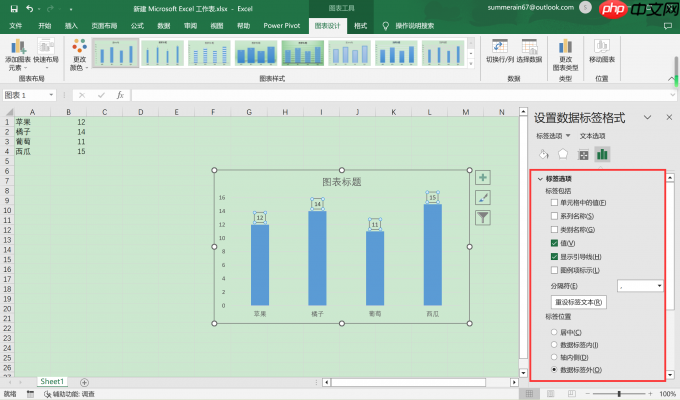Open chart filters funnel button

coord(483,218)
